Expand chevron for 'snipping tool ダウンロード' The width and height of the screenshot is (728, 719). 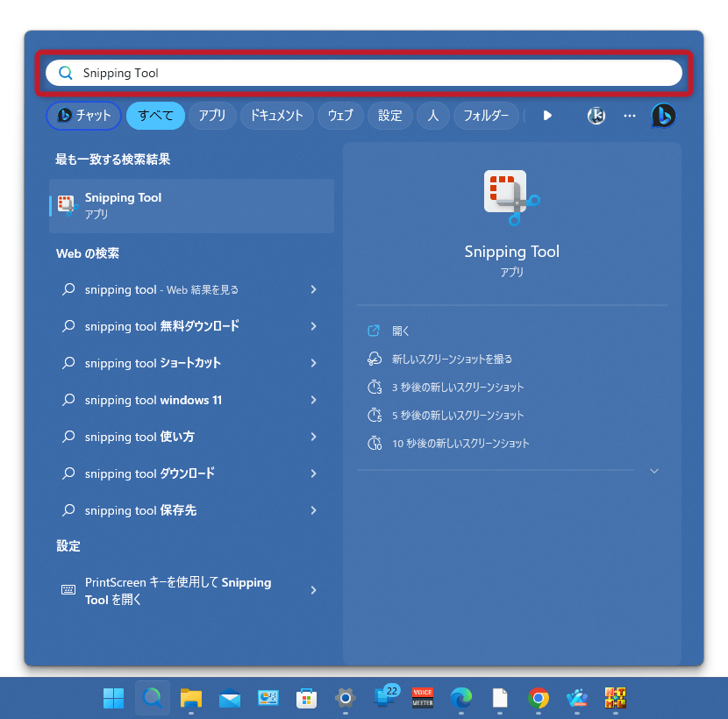coord(313,473)
